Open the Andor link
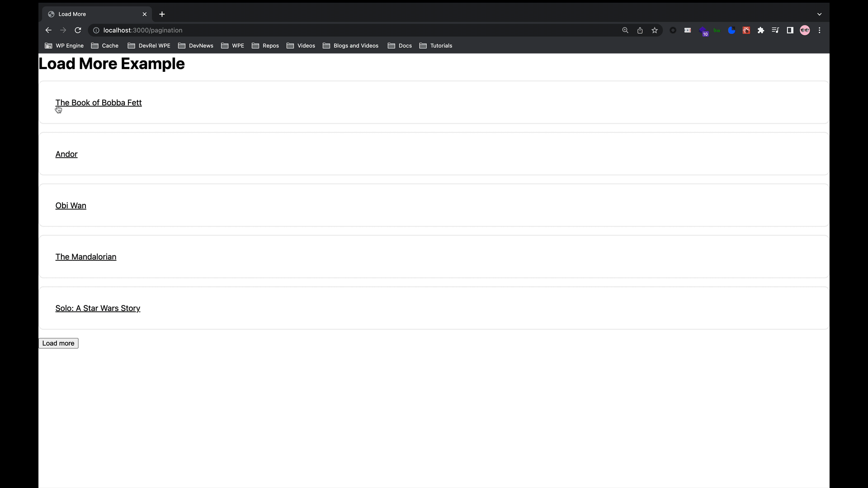Screen dimensions: 868x488 (x=66, y=154)
